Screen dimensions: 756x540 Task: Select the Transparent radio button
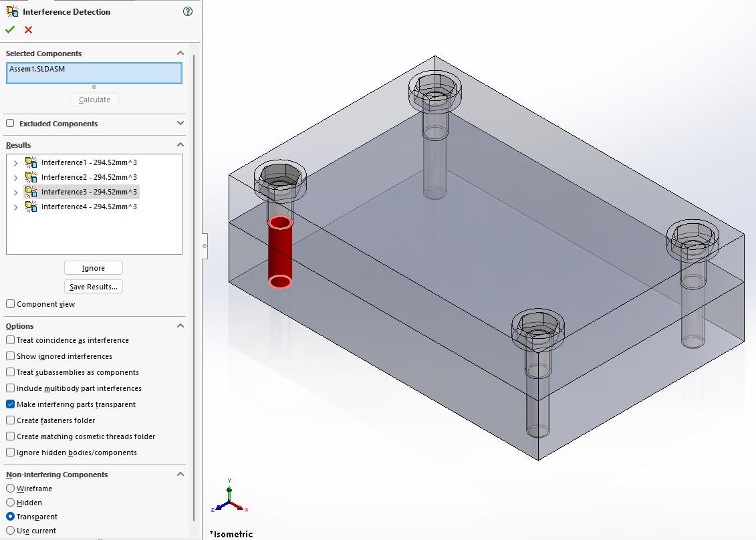point(10,517)
